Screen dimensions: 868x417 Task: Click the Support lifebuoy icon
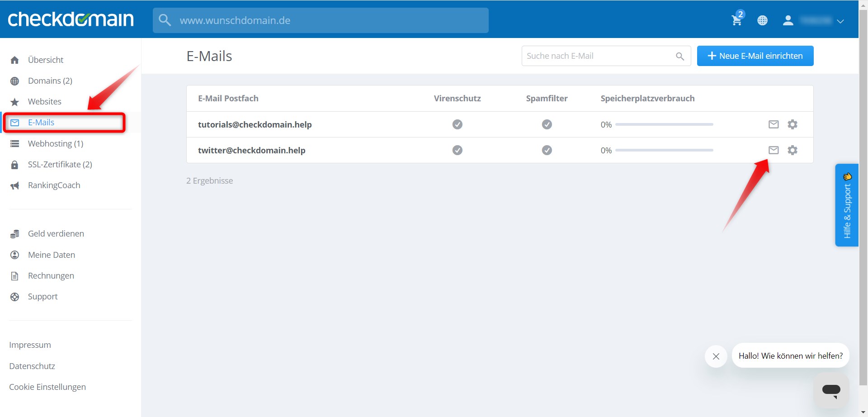14,297
